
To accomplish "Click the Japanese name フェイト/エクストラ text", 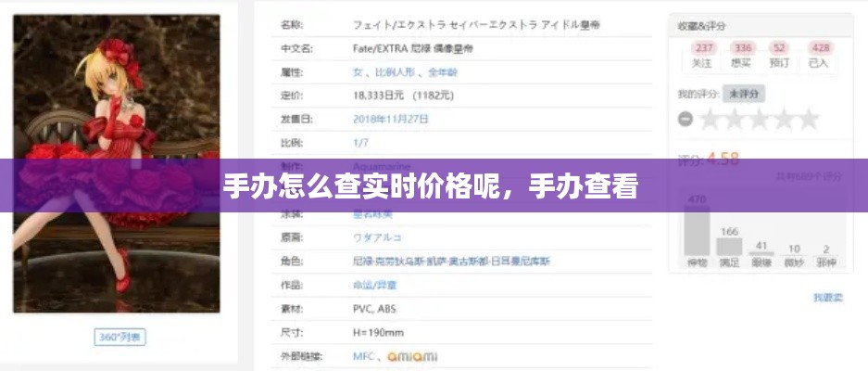I will pyautogui.click(x=477, y=25).
